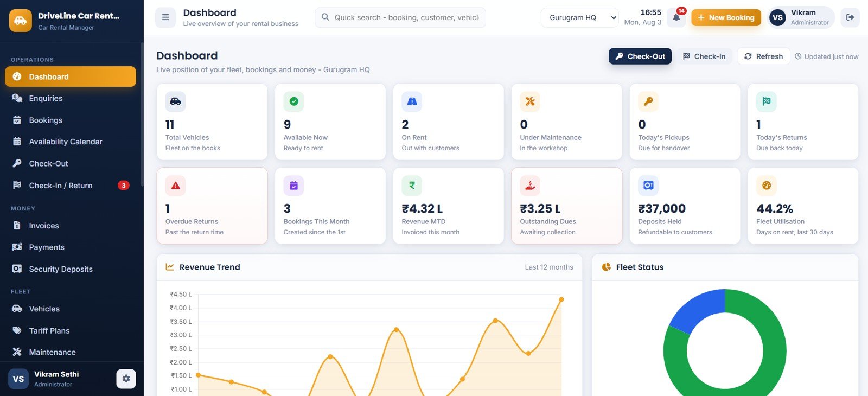This screenshot has height=396, width=868.
Task: Open Check-In / Return in sidebar
Action: pyautogui.click(x=71, y=185)
